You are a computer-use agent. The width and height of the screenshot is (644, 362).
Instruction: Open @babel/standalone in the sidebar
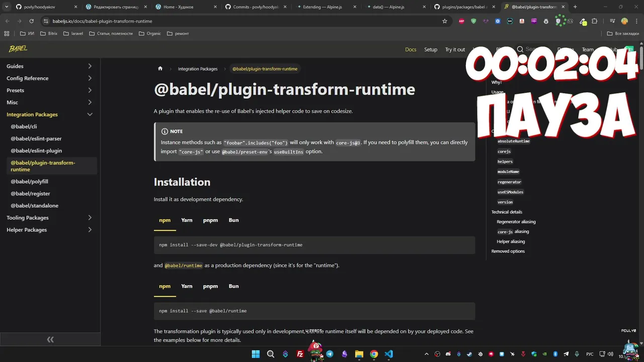34,206
